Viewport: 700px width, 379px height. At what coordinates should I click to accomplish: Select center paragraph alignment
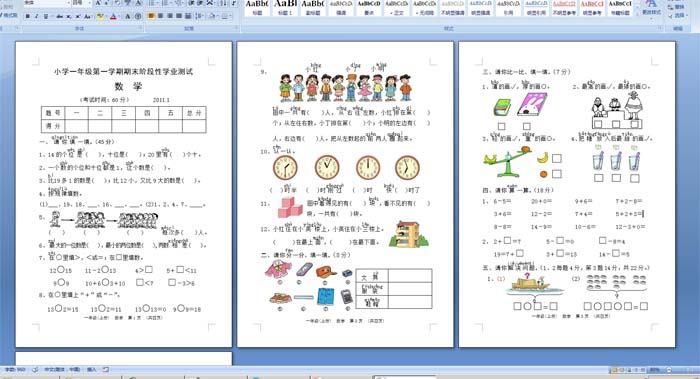pyautogui.click(x=160, y=16)
